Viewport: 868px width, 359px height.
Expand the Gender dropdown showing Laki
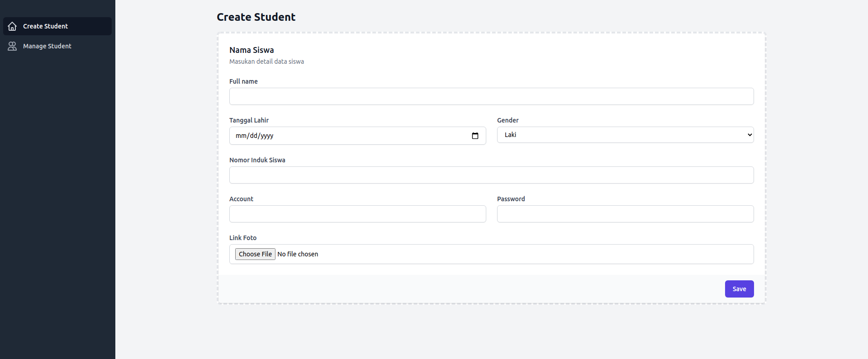(625, 135)
